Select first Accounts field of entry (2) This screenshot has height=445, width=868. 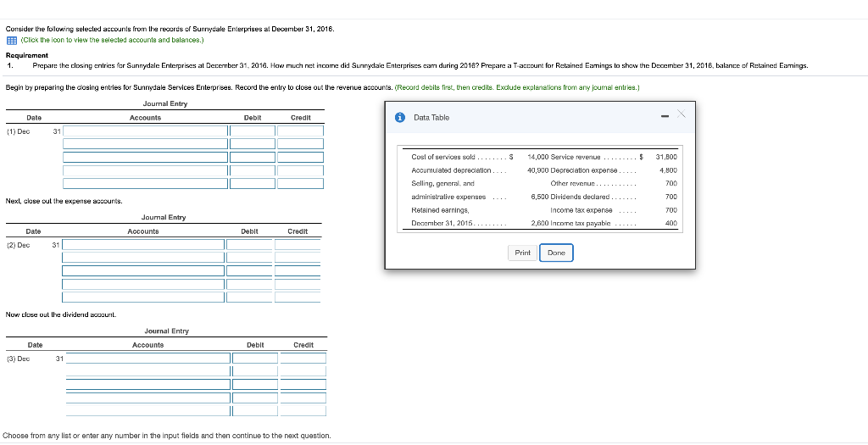(143, 245)
